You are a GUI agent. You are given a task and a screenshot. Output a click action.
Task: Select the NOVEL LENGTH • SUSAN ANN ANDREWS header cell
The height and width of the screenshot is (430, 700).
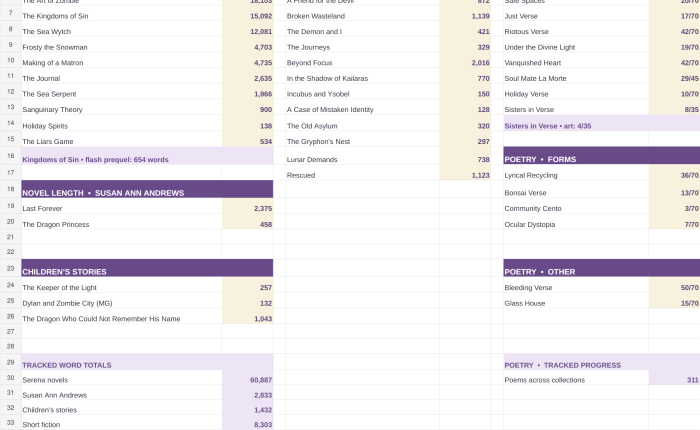147,189
